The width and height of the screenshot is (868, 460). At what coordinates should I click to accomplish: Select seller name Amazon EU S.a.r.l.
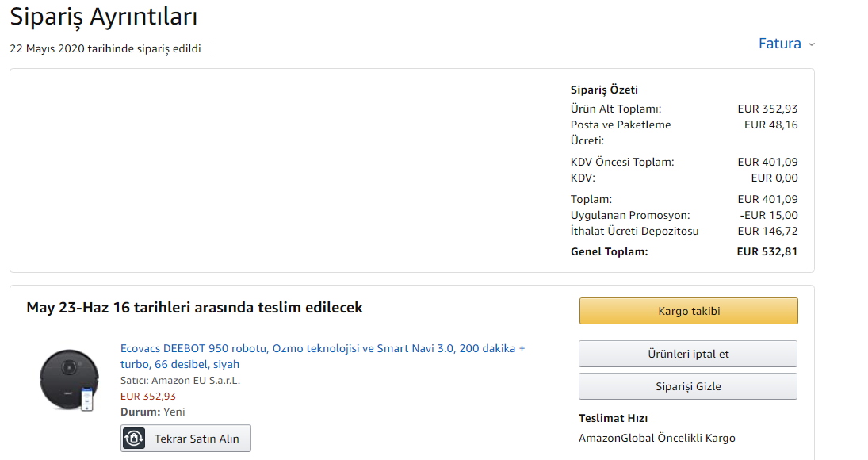[x=196, y=380]
